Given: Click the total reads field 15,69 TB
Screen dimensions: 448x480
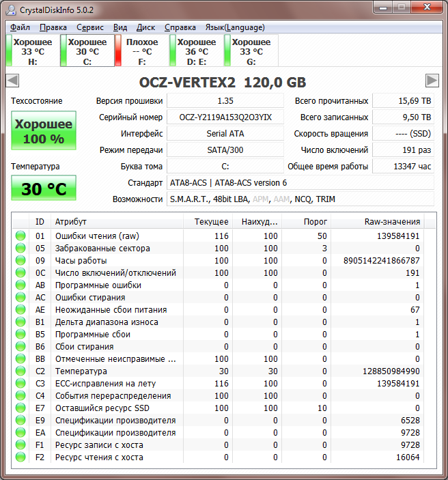Looking at the screenshot, I should (403, 101).
